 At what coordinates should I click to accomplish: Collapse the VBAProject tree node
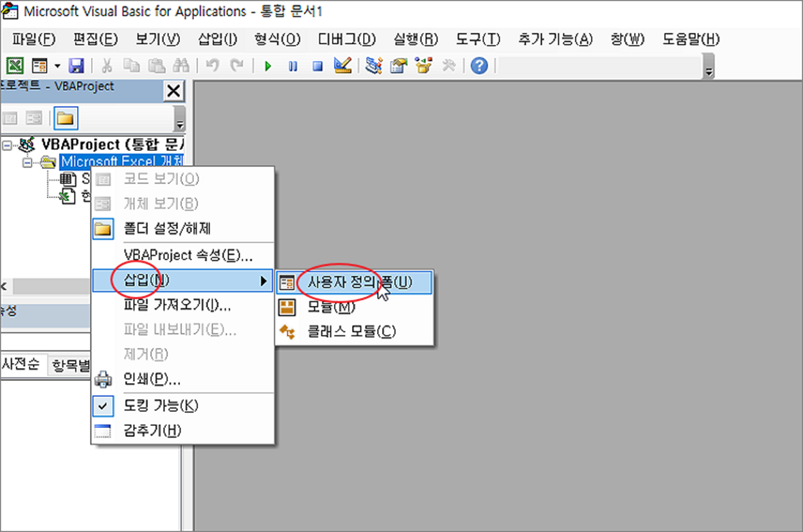click(x=6, y=145)
